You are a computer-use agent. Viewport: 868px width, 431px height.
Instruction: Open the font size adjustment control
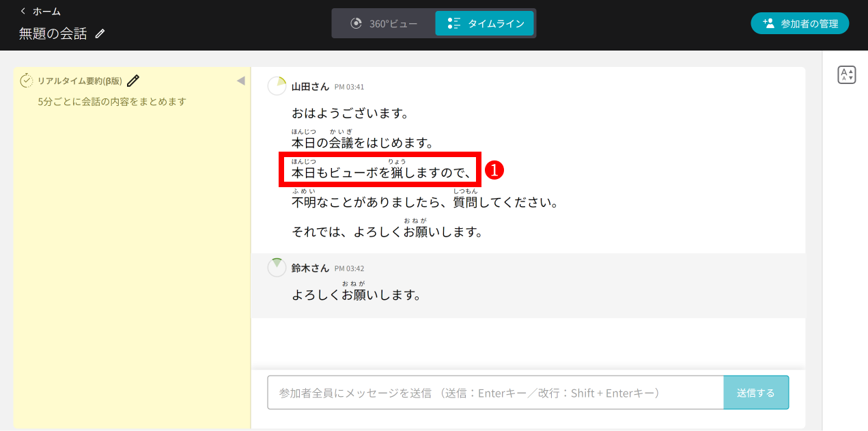coord(846,74)
